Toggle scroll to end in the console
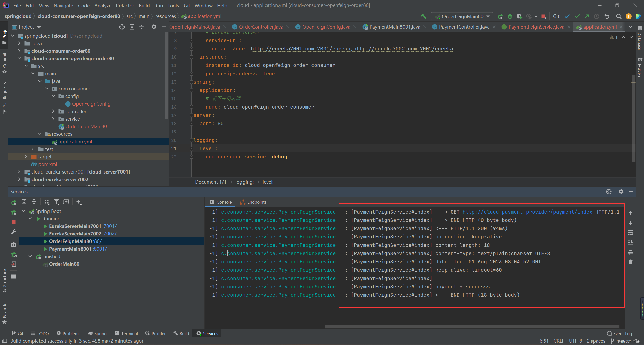644x345 pixels. tap(630, 243)
